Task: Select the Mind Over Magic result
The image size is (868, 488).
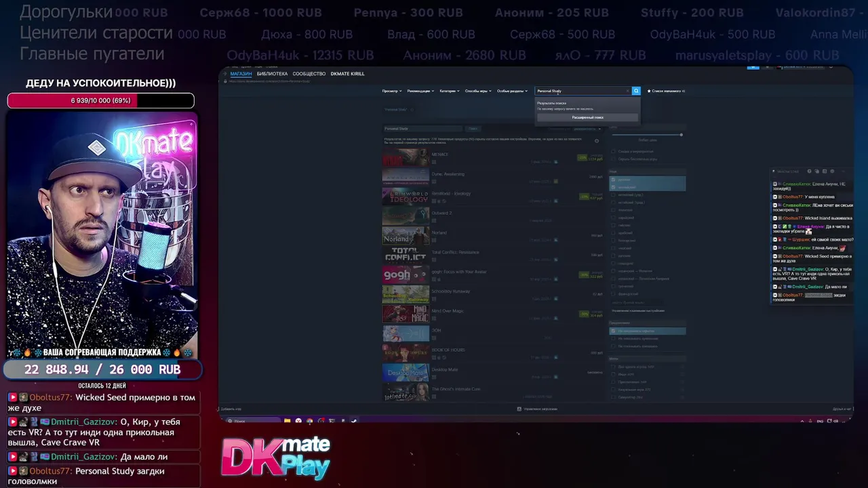Action: coord(448,311)
